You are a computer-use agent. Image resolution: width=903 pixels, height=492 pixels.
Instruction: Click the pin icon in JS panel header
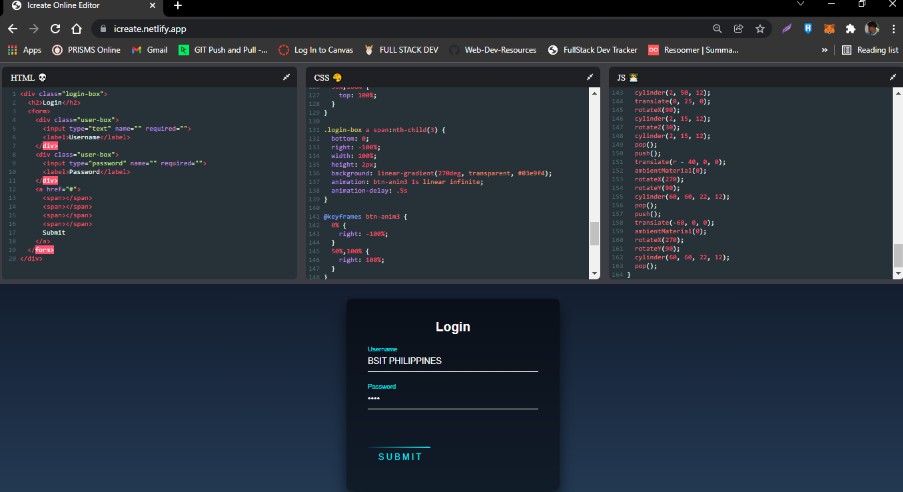(x=892, y=76)
